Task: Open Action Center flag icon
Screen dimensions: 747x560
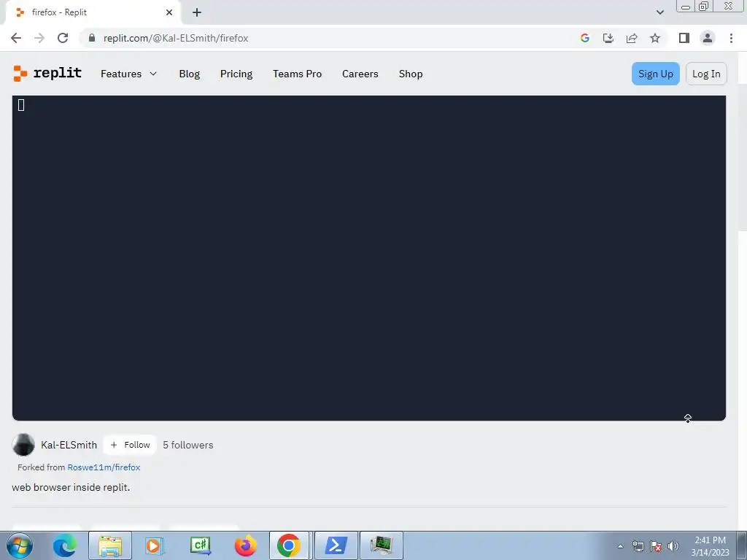Action: click(x=656, y=546)
